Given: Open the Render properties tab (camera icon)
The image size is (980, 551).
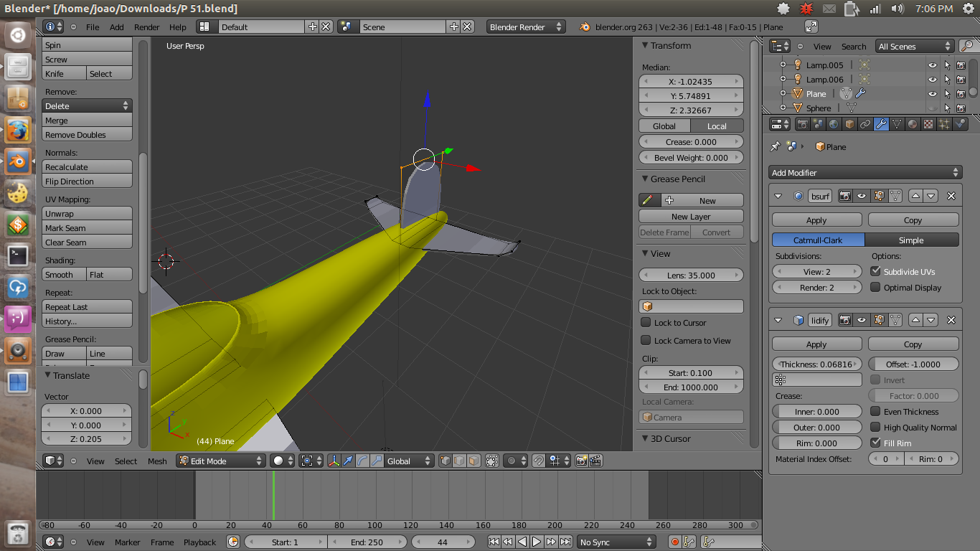Looking at the screenshot, I should [803, 123].
